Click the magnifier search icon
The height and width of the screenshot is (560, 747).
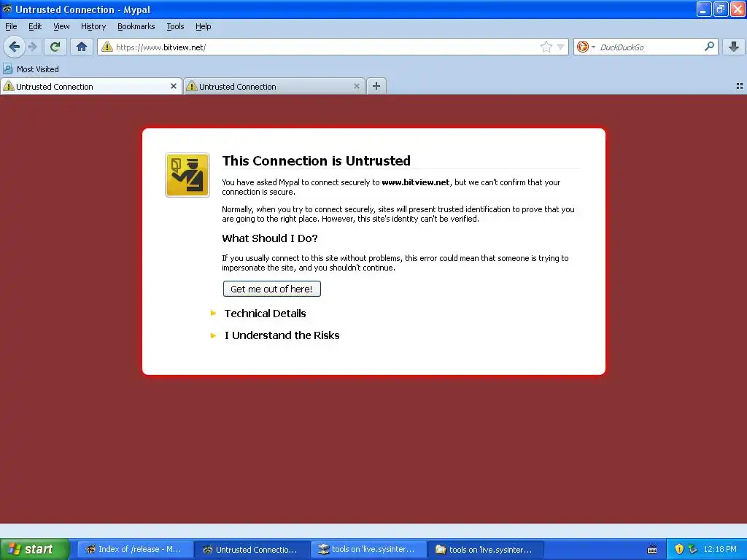pyautogui.click(x=709, y=46)
